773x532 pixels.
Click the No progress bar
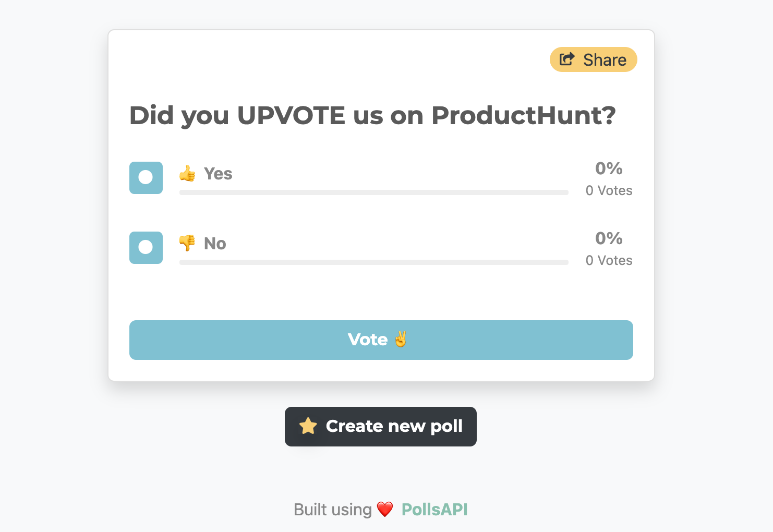(373, 262)
